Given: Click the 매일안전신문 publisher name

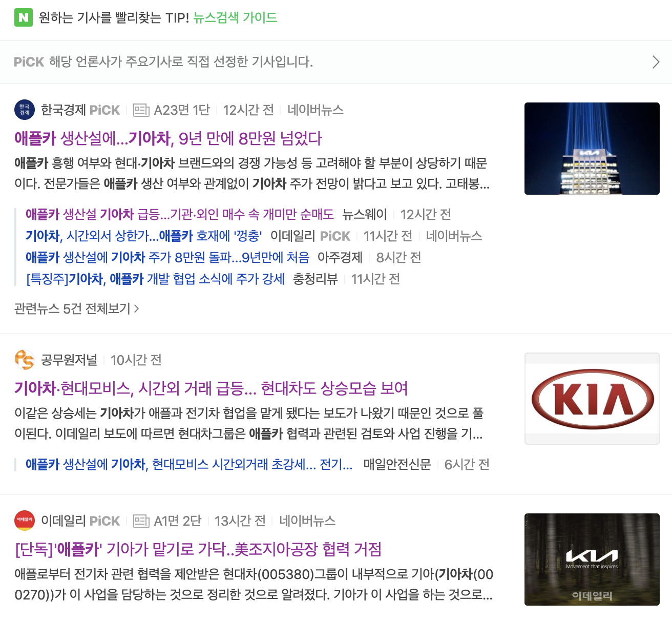Looking at the screenshot, I should tap(397, 464).
